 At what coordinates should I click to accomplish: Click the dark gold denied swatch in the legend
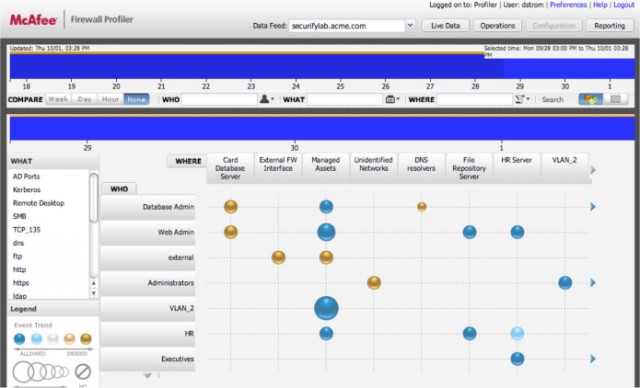point(86,339)
